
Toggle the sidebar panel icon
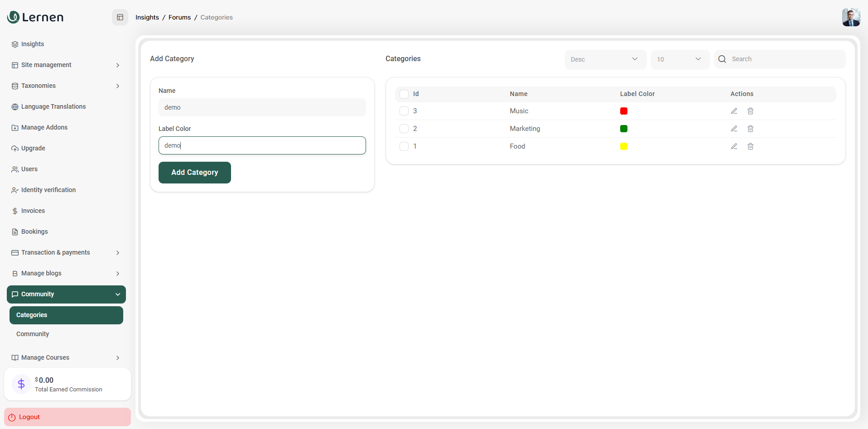coord(120,17)
